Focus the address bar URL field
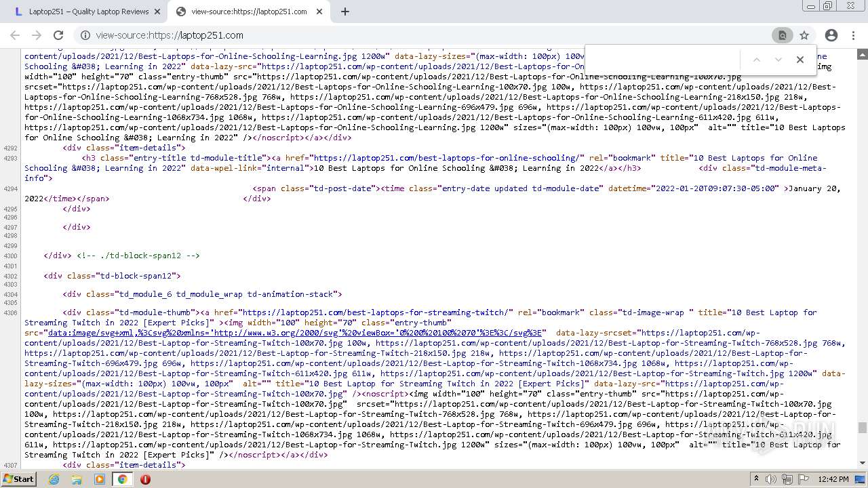The width and height of the screenshot is (868, 488). pos(427,35)
